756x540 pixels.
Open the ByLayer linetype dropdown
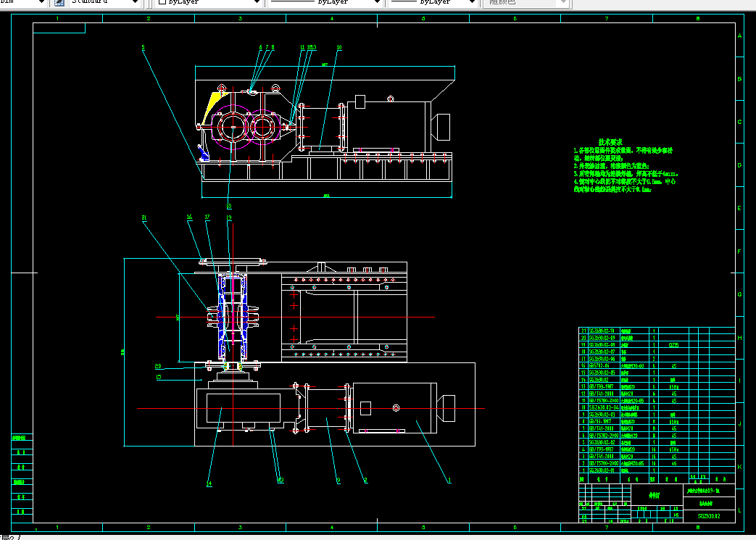pyautogui.click(x=325, y=2)
